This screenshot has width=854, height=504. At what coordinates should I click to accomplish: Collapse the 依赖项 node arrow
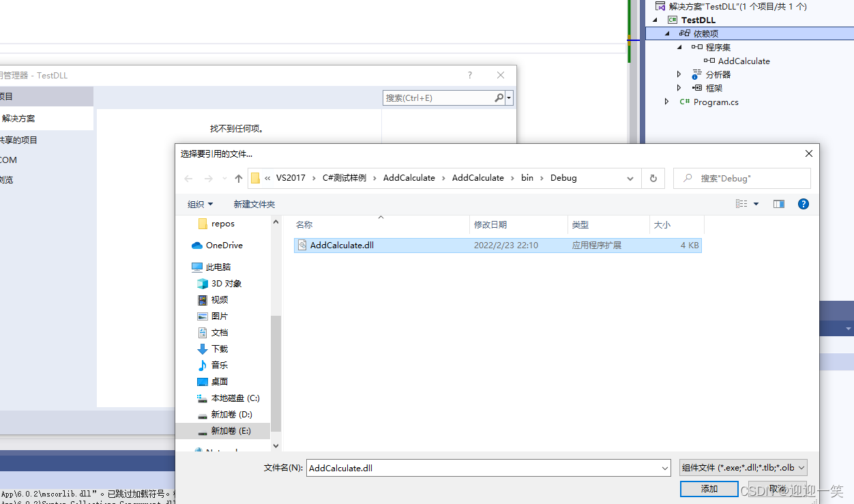point(667,33)
